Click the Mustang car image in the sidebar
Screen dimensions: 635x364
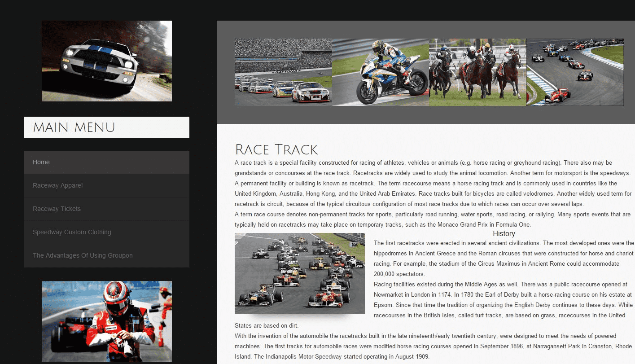pyautogui.click(x=106, y=61)
